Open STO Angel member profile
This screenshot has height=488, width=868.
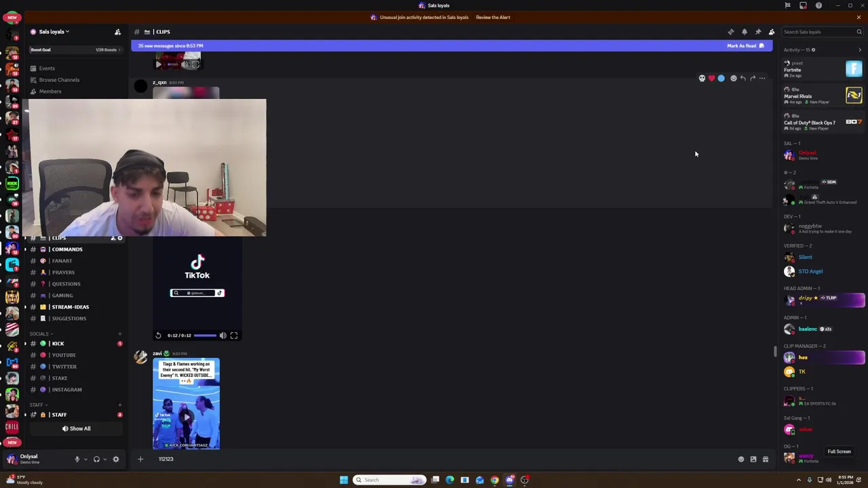(822, 272)
